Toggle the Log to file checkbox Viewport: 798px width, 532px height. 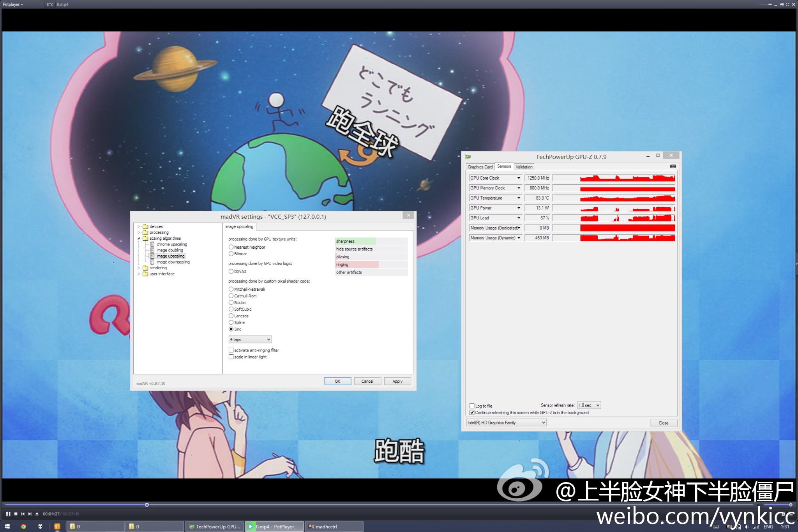pyautogui.click(x=472, y=406)
